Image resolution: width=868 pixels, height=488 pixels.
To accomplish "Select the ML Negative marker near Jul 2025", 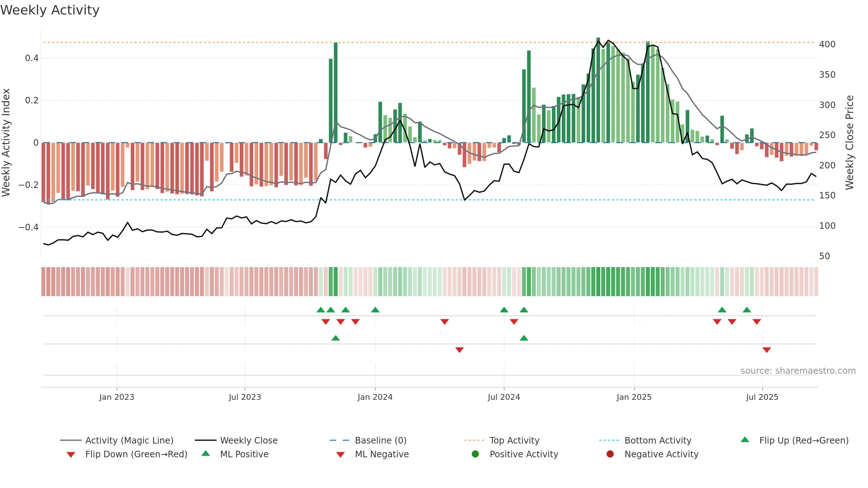I will pos(767,350).
